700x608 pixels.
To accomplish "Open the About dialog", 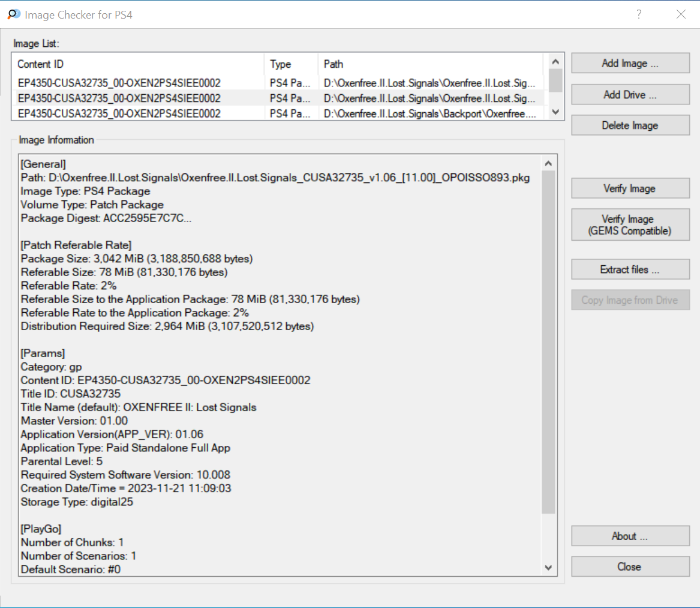I will pyautogui.click(x=630, y=536).
